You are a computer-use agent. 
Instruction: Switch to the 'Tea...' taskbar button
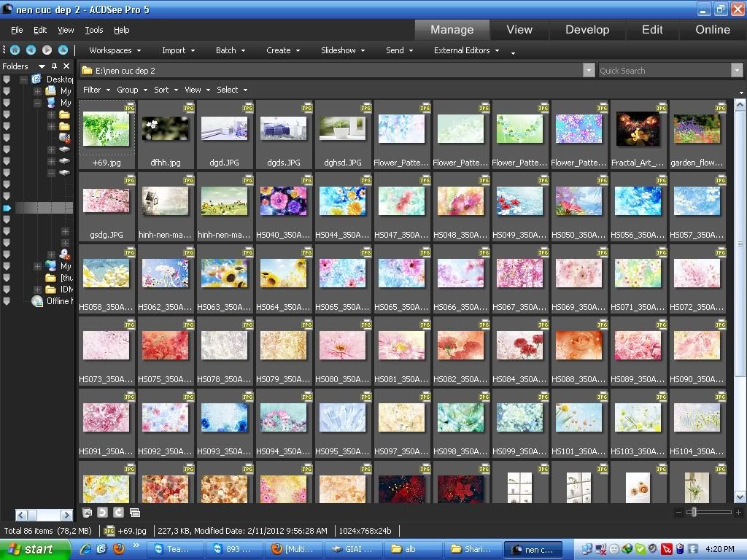175,549
